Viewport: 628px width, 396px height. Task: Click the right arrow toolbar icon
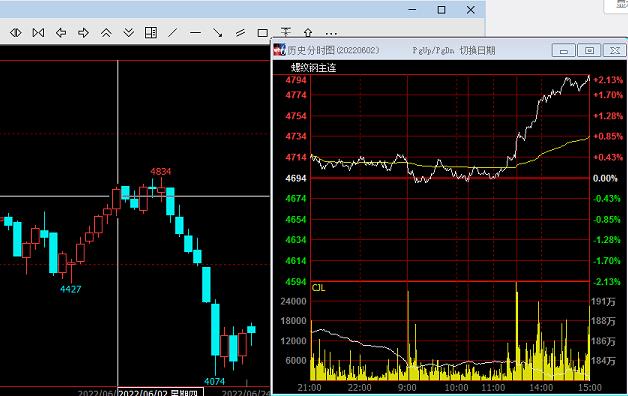pos(83,32)
